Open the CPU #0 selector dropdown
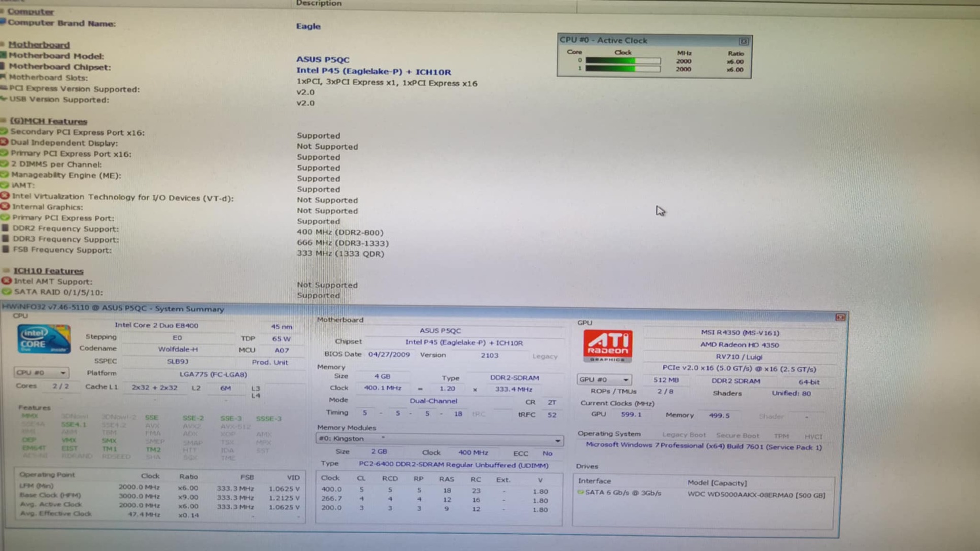This screenshot has height=551, width=980. 41,372
